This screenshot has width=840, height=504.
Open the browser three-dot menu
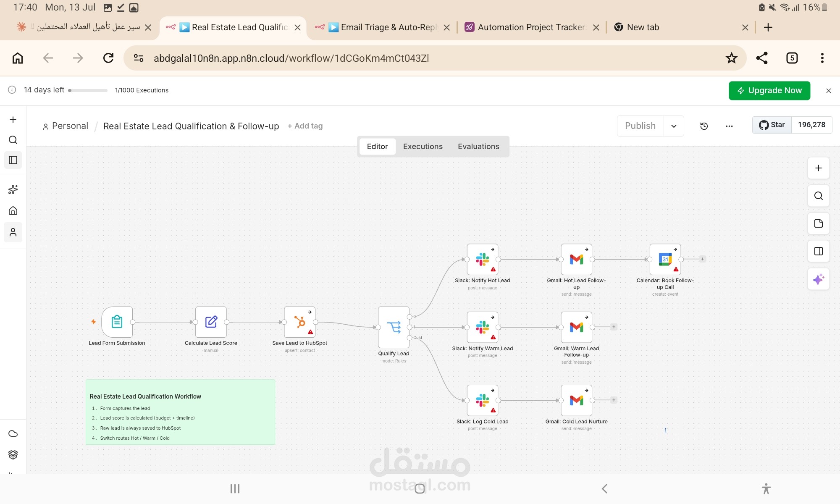[822, 58]
